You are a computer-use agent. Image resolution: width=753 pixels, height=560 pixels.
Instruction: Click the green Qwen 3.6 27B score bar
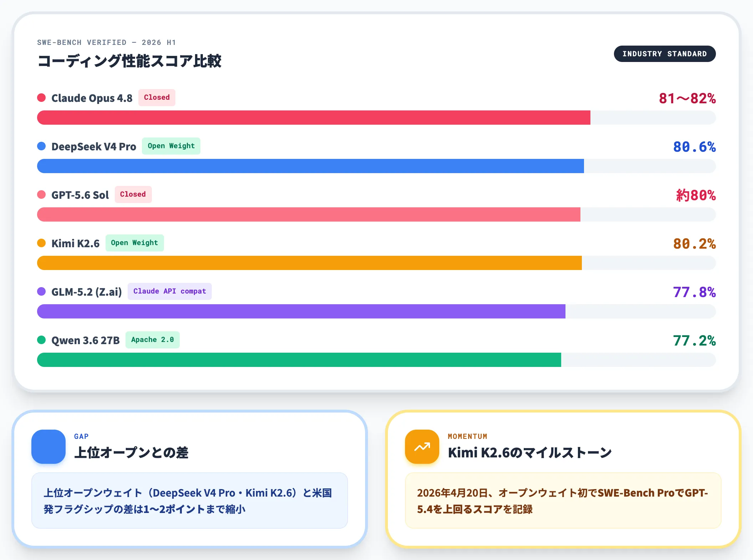(x=299, y=360)
